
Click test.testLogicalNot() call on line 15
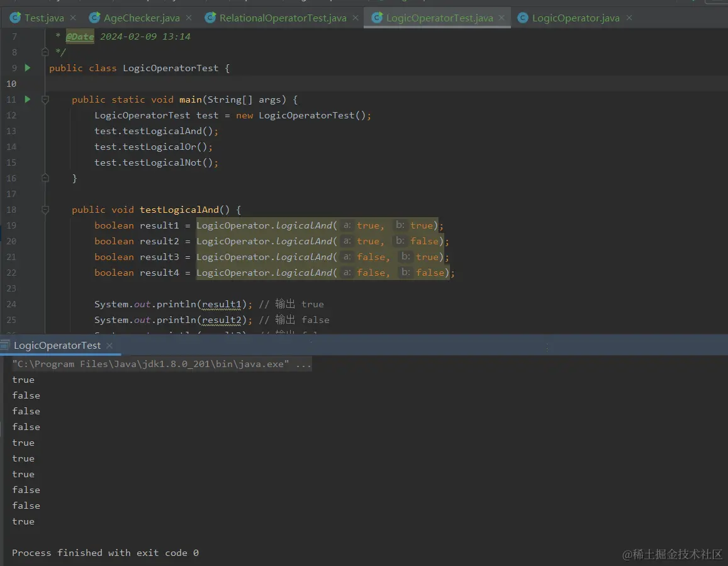156,162
